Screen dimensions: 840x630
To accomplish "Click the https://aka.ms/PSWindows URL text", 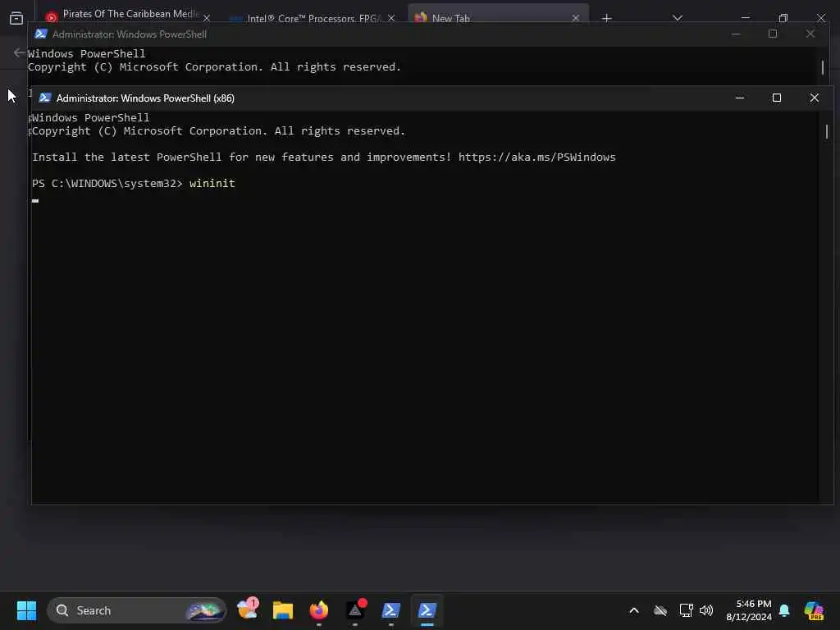I will click(536, 157).
